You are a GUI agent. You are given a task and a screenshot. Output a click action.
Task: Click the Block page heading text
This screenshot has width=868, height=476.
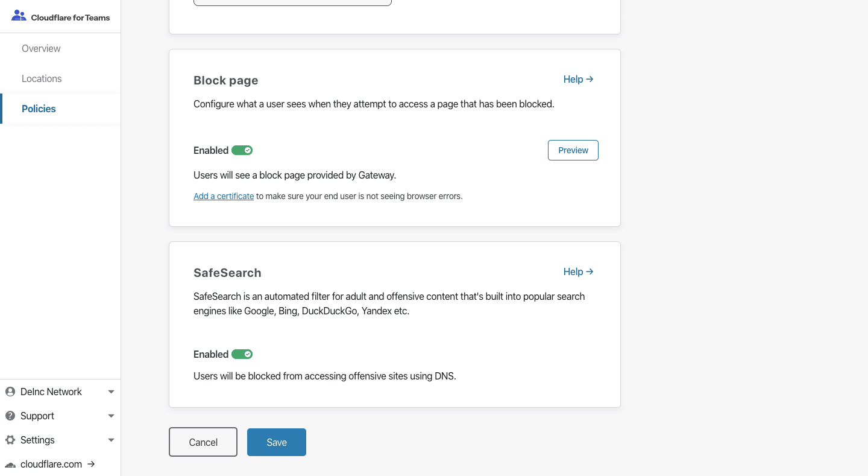(x=226, y=80)
